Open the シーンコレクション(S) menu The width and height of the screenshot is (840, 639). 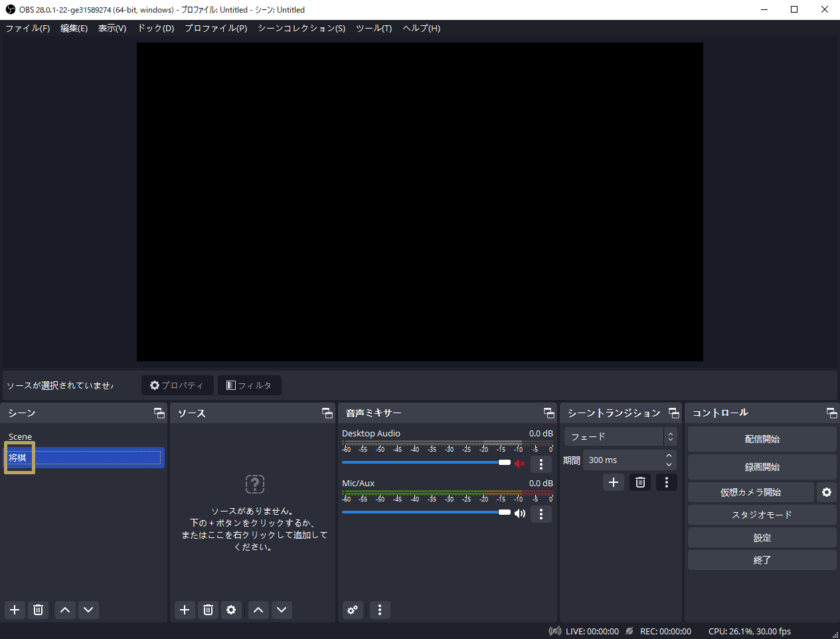click(301, 28)
